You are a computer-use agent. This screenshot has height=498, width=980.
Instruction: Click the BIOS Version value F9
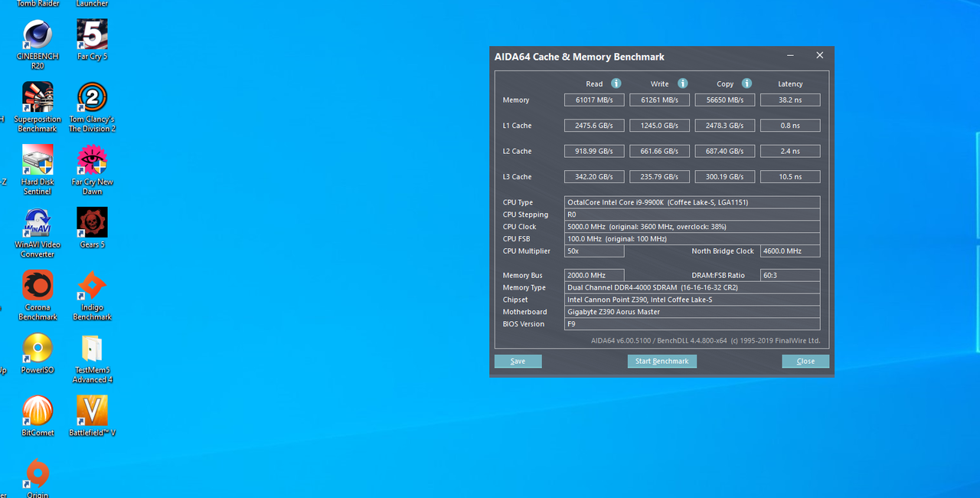(692, 324)
